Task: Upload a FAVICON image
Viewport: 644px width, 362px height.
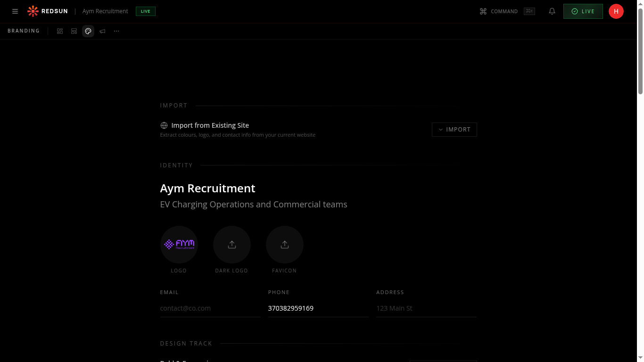Action: click(284, 245)
